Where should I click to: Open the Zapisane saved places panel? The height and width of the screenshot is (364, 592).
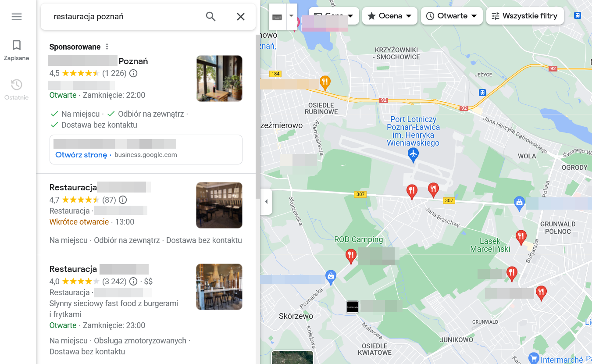(17, 50)
